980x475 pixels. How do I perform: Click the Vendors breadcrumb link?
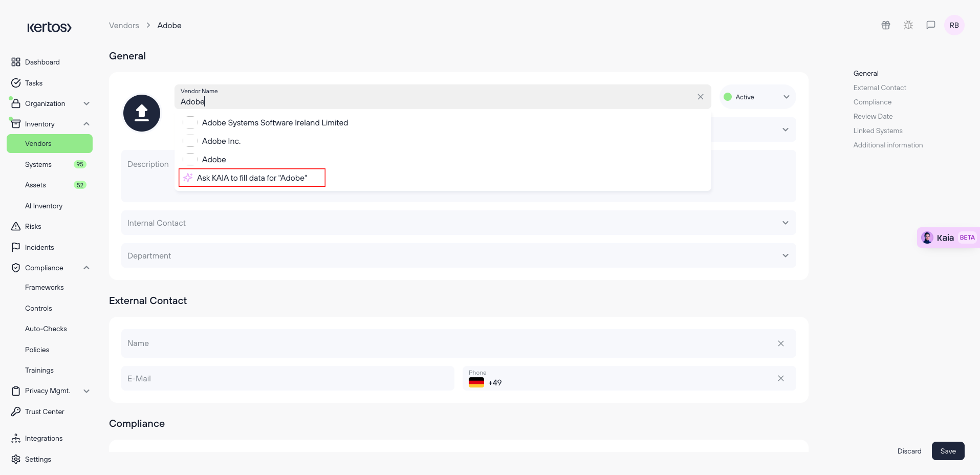pyautogui.click(x=124, y=26)
